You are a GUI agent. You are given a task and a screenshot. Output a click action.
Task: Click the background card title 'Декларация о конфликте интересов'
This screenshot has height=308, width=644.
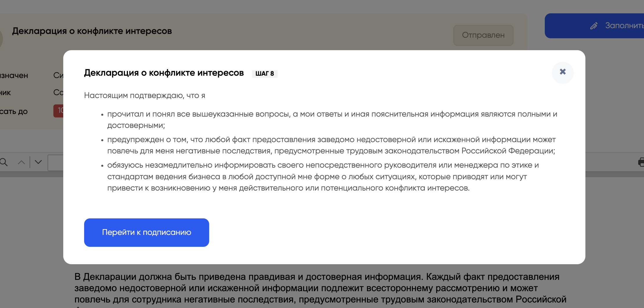92,31
